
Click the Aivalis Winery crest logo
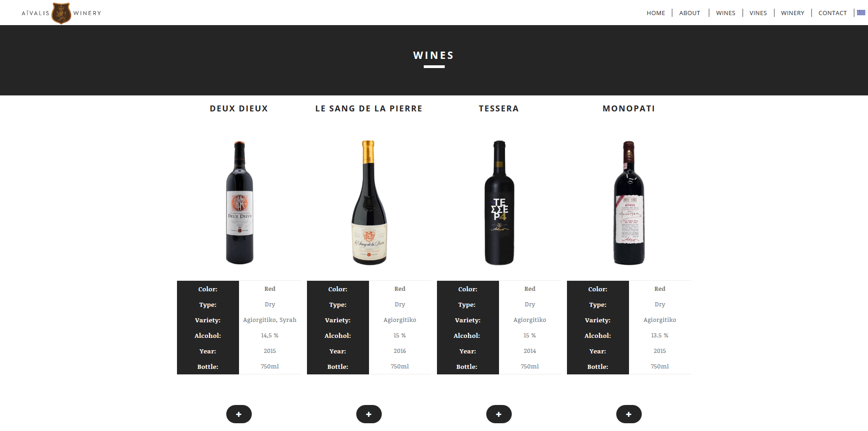click(61, 13)
